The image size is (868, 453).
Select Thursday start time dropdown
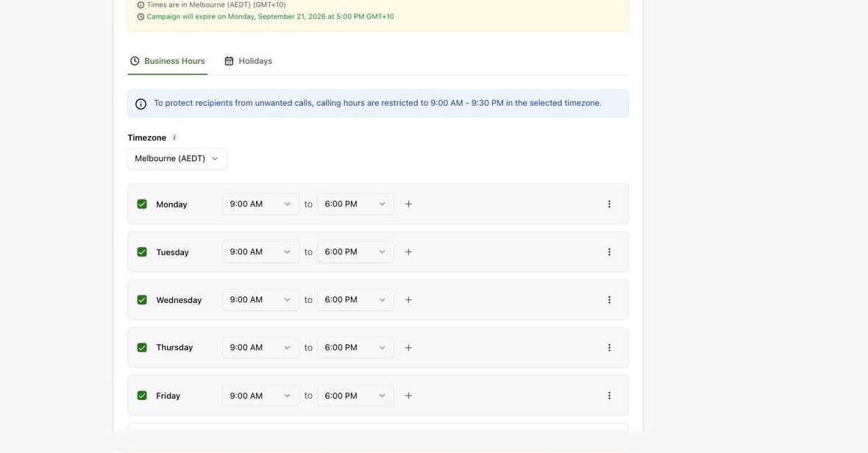[260, 347]
